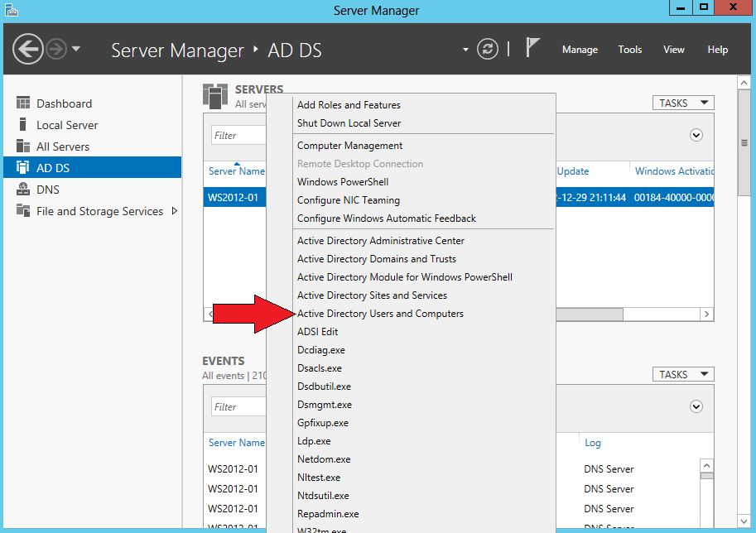The height and width of the screenshot is (533, 756).
Task: Select All Servers in sidebar
Action: pos(92,146)
